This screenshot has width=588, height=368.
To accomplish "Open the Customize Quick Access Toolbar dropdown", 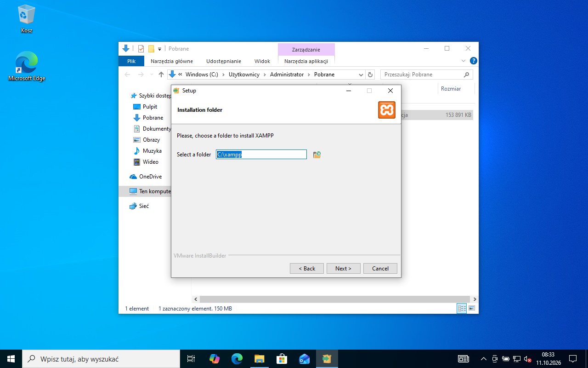I will [x=160, y=49].
